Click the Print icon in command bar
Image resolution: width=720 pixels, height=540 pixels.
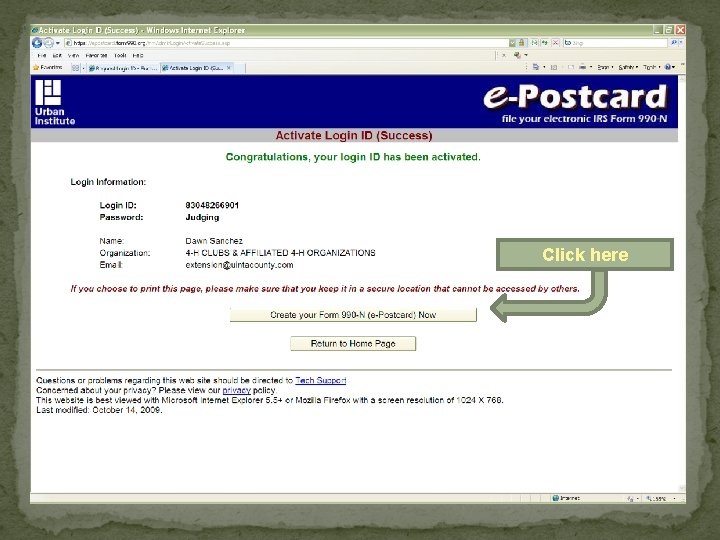point(582,67)
